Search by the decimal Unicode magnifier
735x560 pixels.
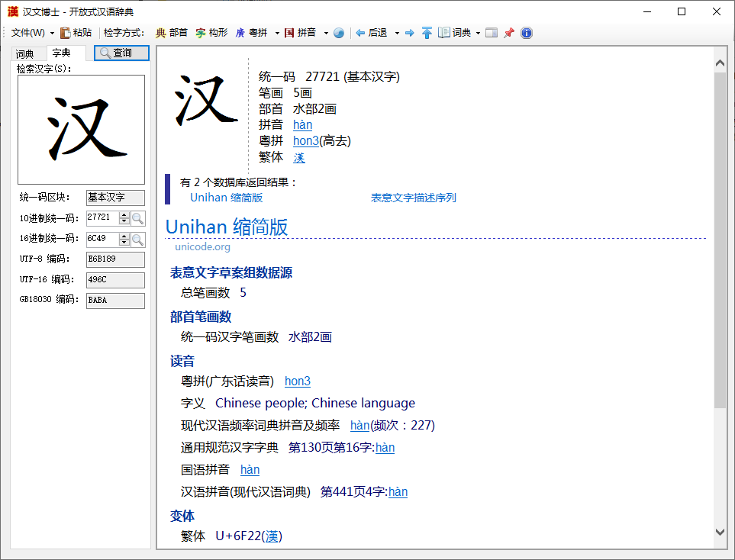click(x=138, y=218)
